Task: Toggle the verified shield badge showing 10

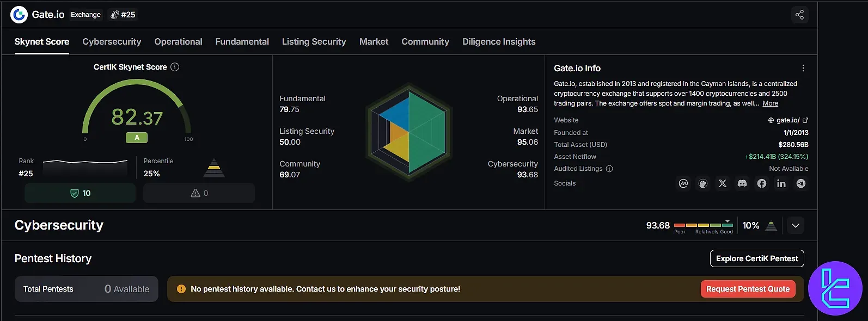Action: (x=80, y=193)
